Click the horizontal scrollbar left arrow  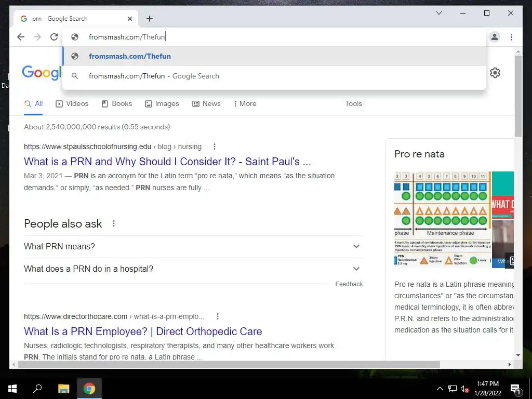pyautogui.click(x=14, y=364)
